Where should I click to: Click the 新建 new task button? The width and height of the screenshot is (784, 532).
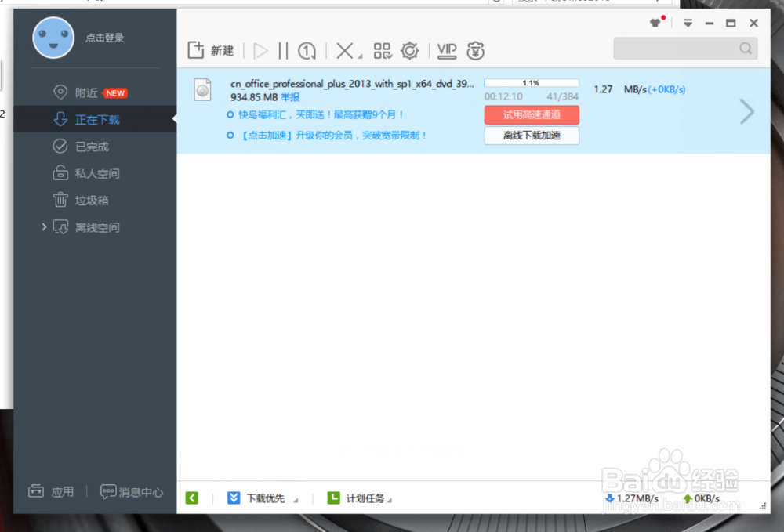210,50
